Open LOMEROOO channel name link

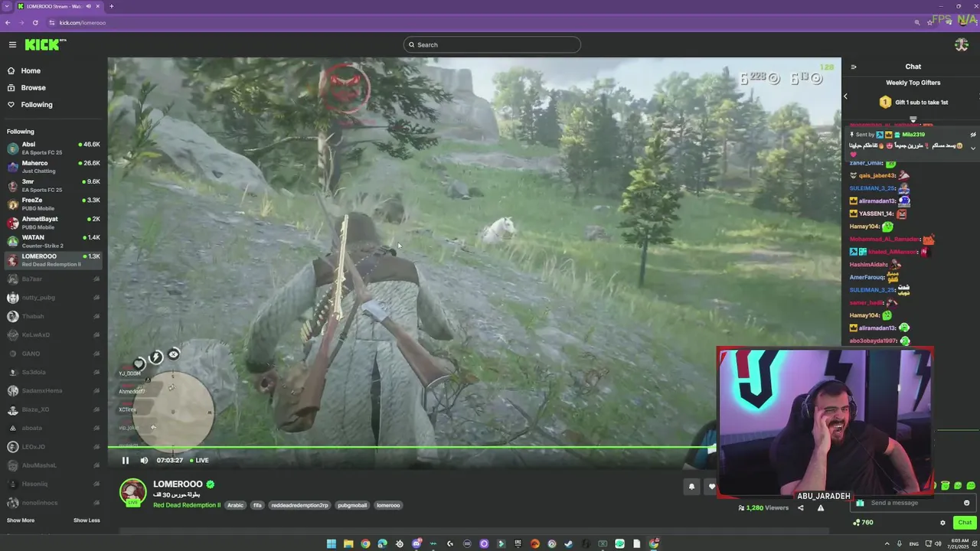coord(178,484)
